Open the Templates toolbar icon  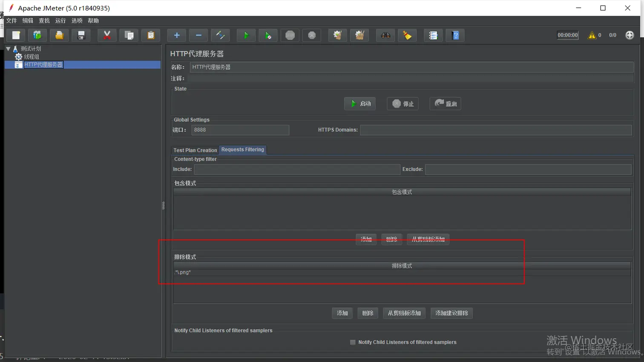pos(37,35)
